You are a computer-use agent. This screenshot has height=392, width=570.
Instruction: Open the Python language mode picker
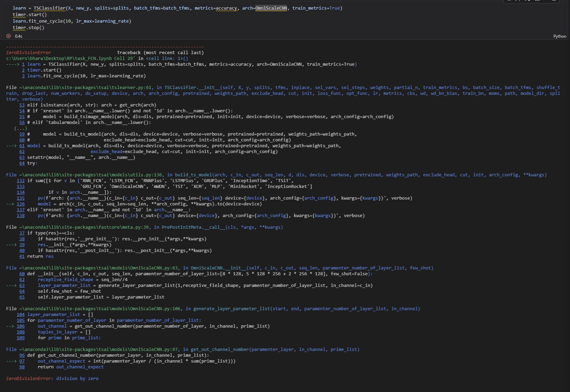(x=560, y=36)
